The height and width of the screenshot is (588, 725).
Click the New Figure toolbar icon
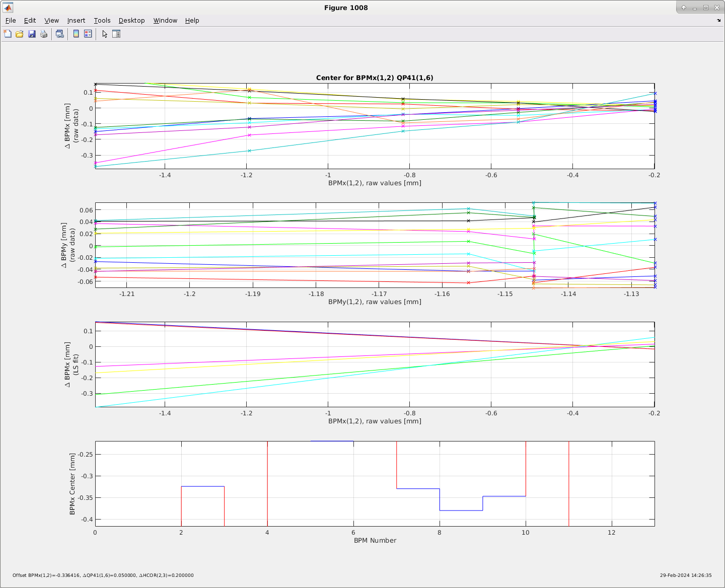click(x=8, y=34)
